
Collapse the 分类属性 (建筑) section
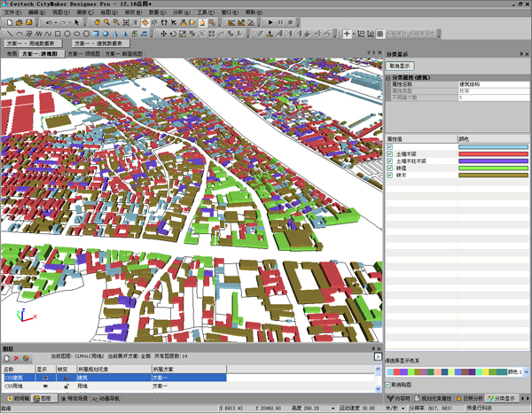point(388,78)
